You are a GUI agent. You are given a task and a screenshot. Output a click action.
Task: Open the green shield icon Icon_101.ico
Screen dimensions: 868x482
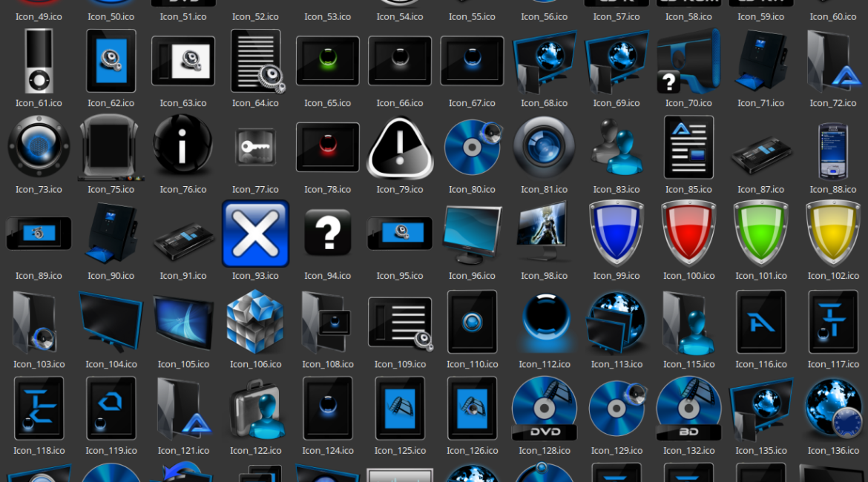coord(760,234)
